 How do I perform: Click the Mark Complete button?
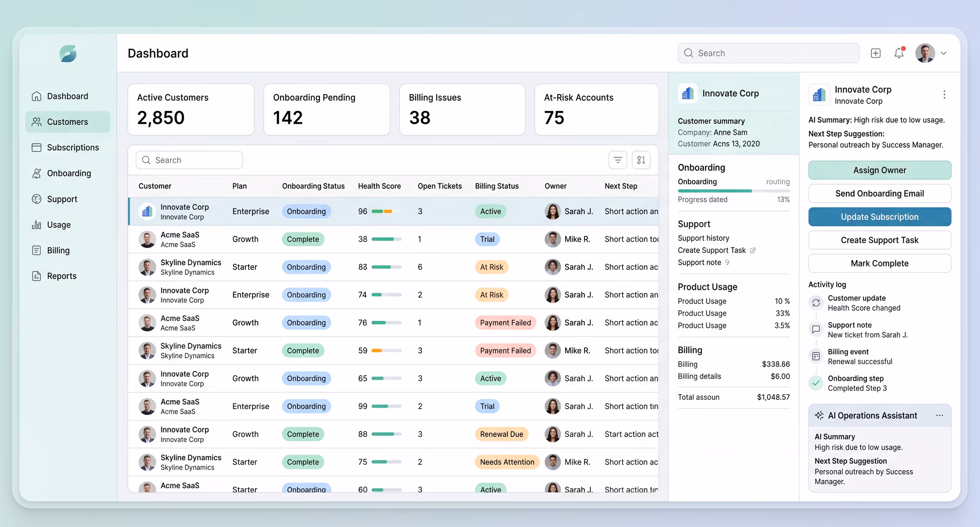tap(880, 263)
